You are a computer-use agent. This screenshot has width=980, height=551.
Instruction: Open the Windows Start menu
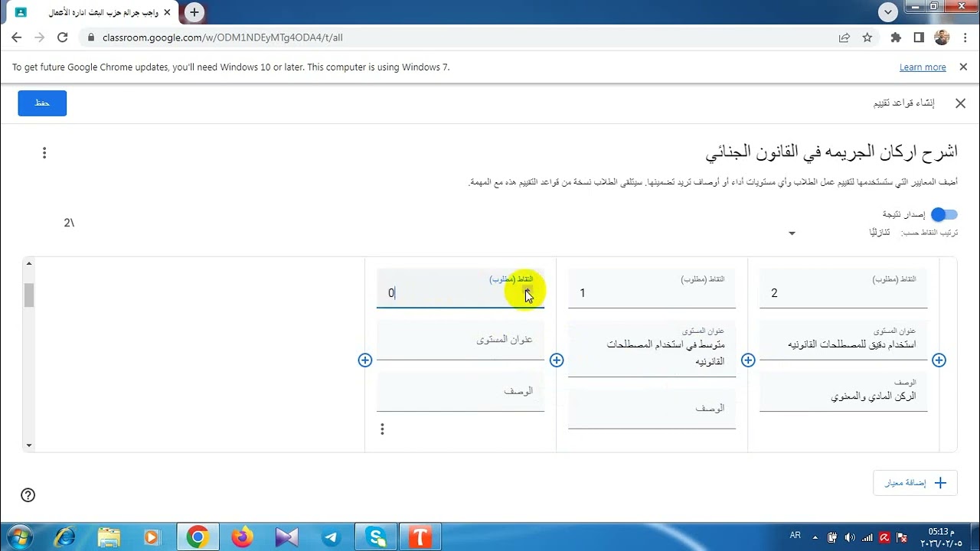[18, 537]
